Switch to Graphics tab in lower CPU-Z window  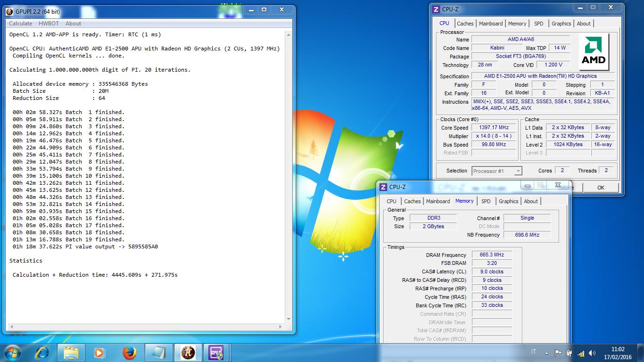tap(509, 201)
